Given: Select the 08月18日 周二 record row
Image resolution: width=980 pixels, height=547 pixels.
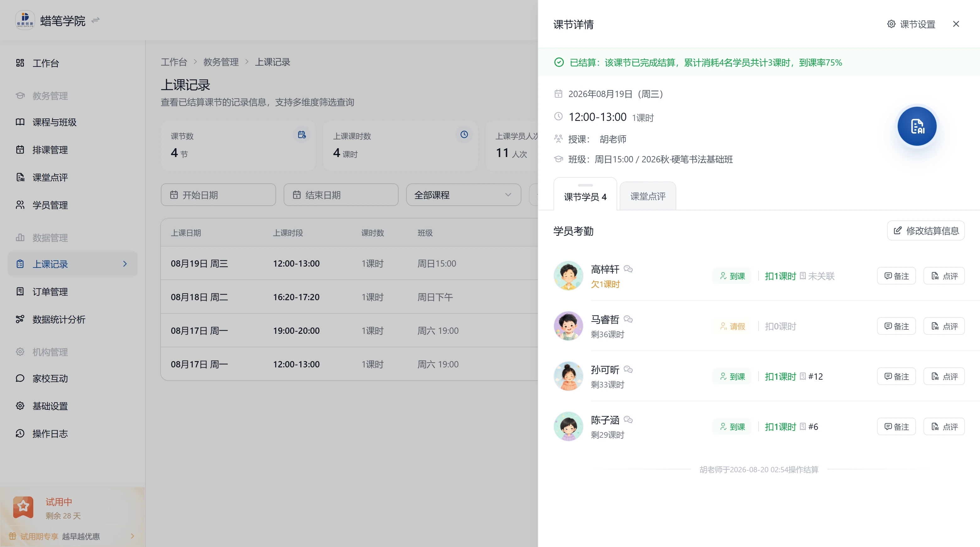Looking at the screenshot, I should 349,297.
